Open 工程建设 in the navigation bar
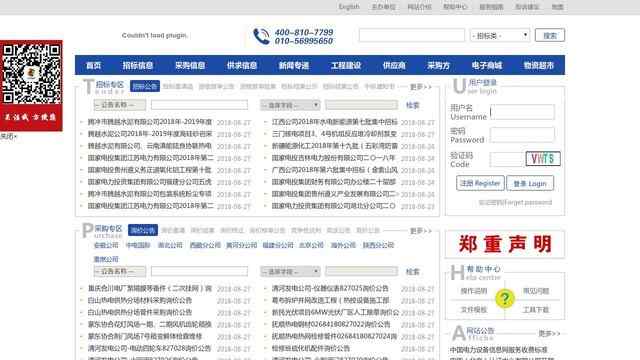Image resolution: width=640 pixels, height=360 pixels. click(346, 65)
